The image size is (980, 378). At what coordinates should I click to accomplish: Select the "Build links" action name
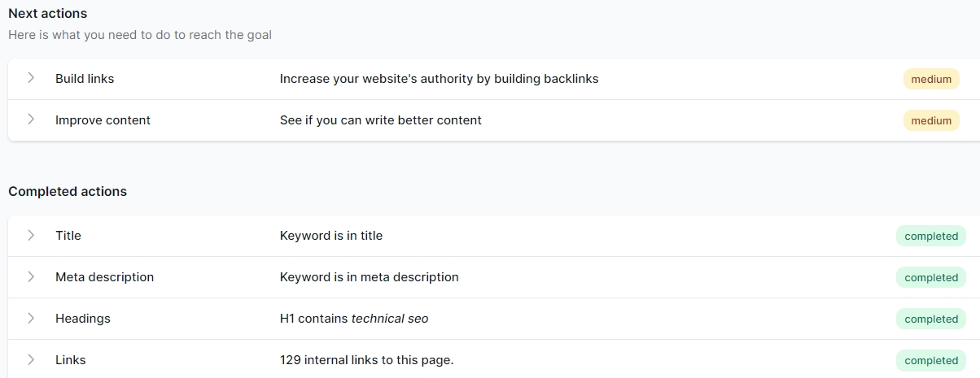[x=85, y=79]
